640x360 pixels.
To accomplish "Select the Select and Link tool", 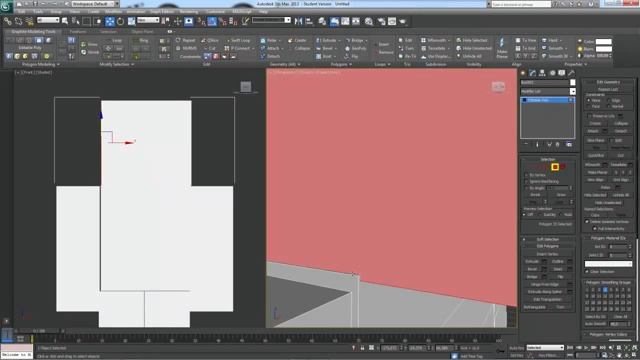I will (x=7, y=21).
